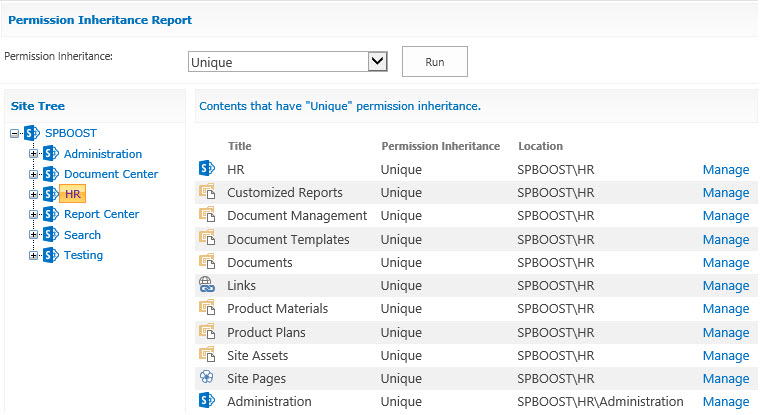The image size is (761, 415).
Task: Click the library icon for Product Materials
Action: click(x=207, y=307)
